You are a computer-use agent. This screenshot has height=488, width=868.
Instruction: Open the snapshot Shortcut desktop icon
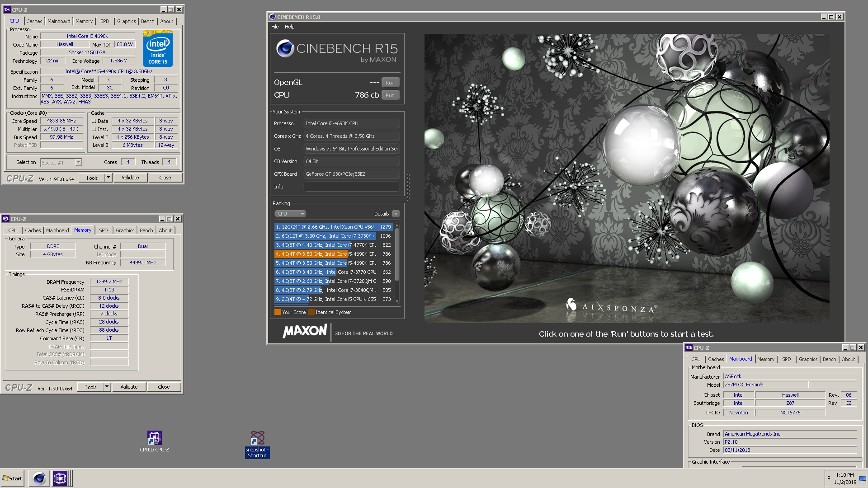pyautogui.click(x=257, y=445)
